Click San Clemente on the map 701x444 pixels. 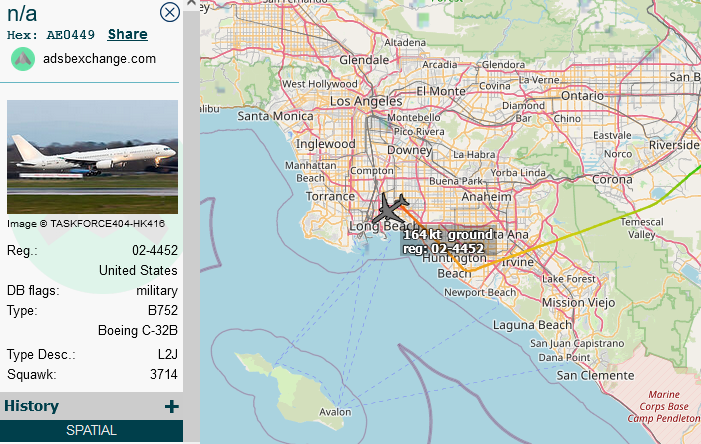pos(595,376)
